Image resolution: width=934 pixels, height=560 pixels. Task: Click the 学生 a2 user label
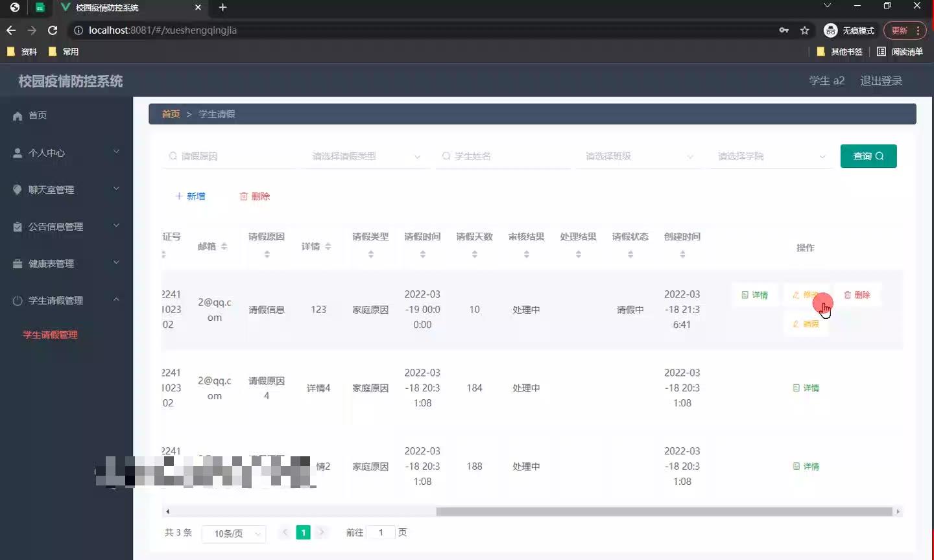click(x=827, y=81)
